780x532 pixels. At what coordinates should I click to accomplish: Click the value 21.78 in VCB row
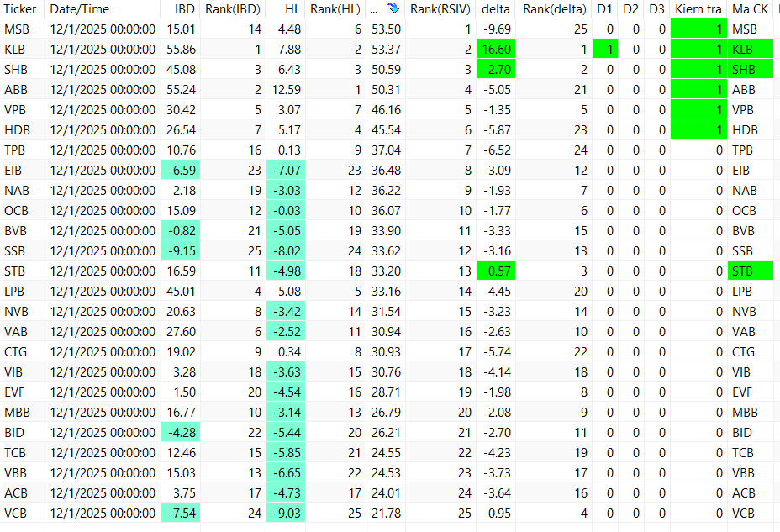386,514
